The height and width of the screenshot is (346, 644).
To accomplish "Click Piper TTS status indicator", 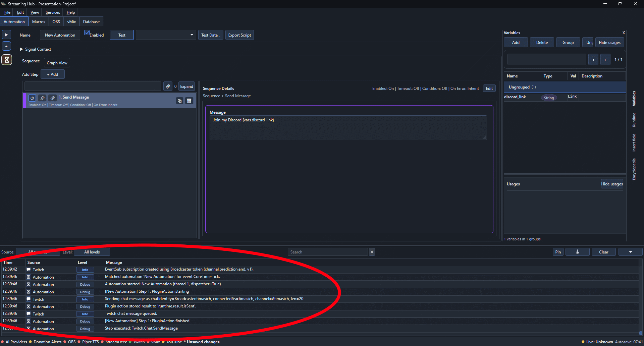I will [89, 342].
